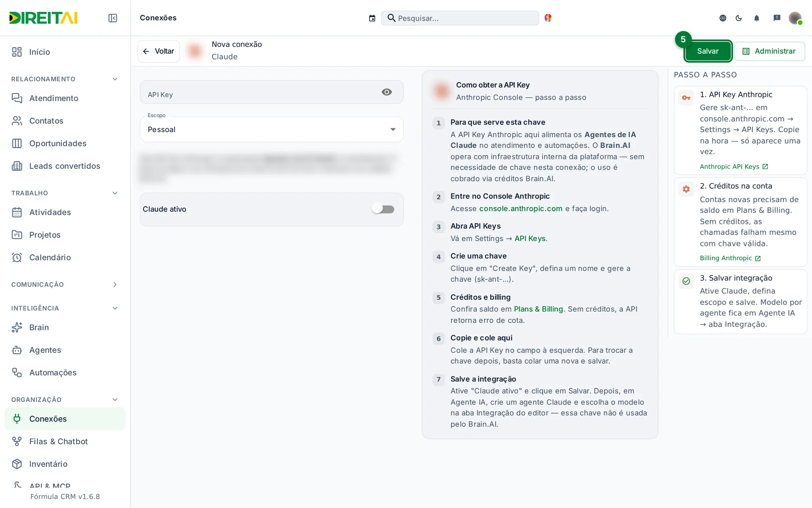Screen dimensions: 812x508
Task: Open Filas & Chatbot in the sidebar
Action: [65, 442]
